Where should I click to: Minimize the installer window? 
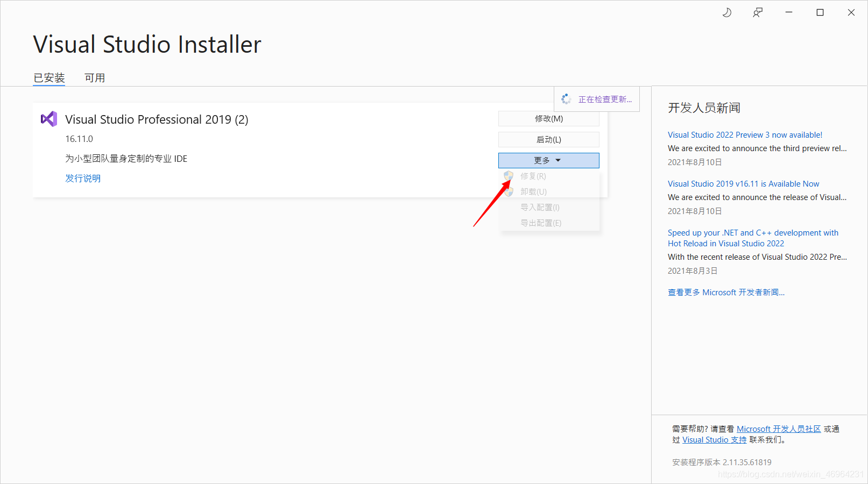[x=789, y=12]
